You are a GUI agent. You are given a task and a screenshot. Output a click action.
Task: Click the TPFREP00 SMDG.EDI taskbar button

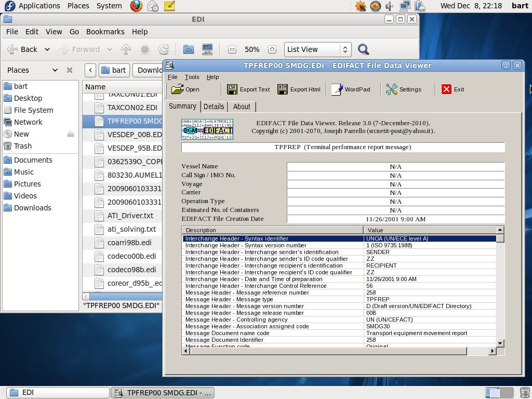point(163,393)
